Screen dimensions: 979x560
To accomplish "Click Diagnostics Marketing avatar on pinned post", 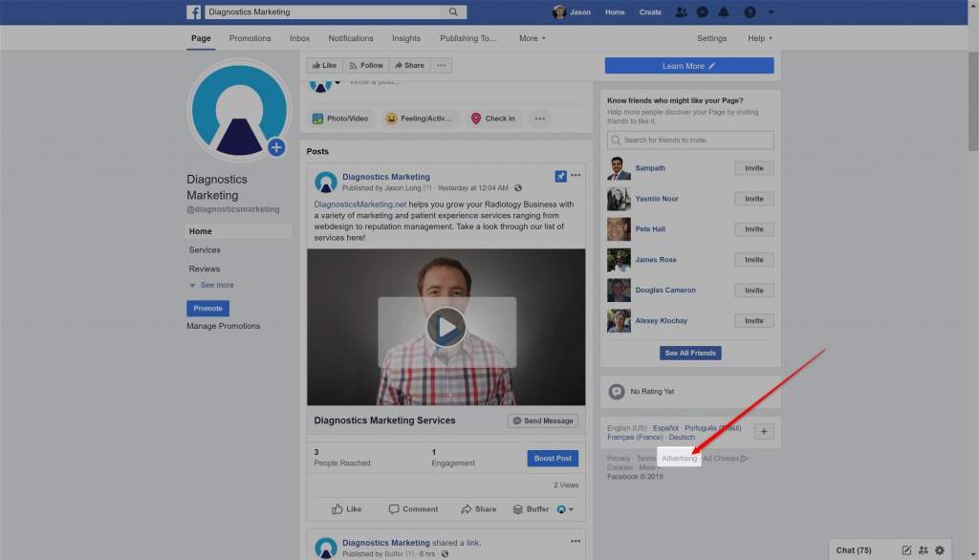I will (x=326, y=182).
